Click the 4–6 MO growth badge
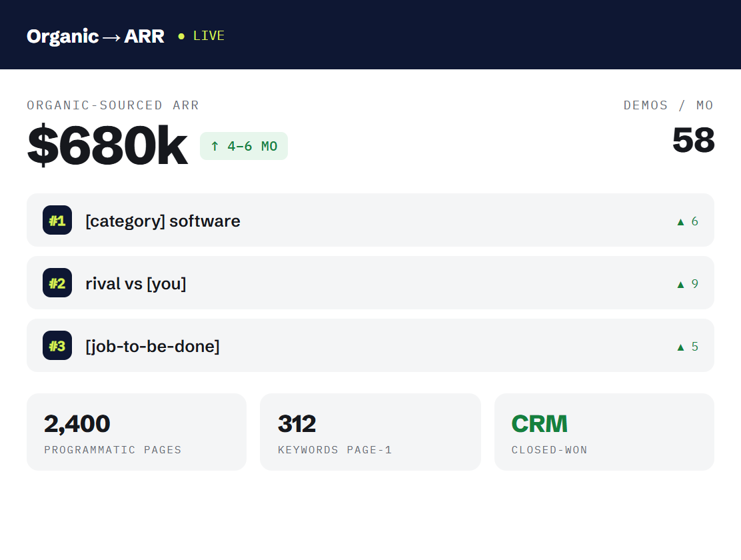Viewport: 741px width, 560px height. point(244,146)
